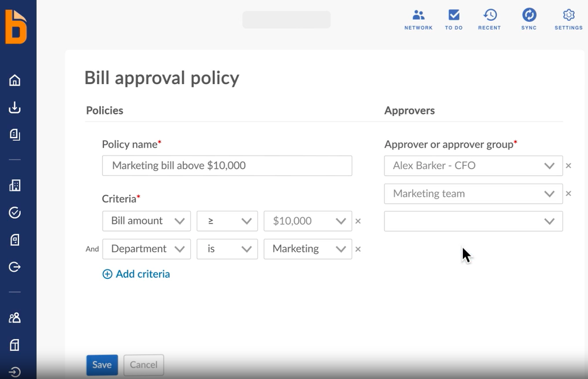This screenshot has height=379, width=588.
Task: Open the 'is' operator dropdown
Action: 227,249
